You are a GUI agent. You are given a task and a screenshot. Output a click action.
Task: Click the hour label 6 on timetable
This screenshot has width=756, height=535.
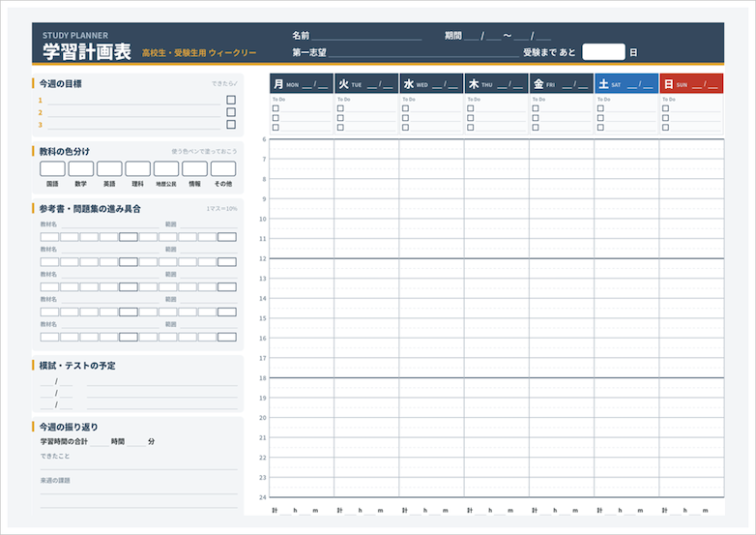coord(264,139)
